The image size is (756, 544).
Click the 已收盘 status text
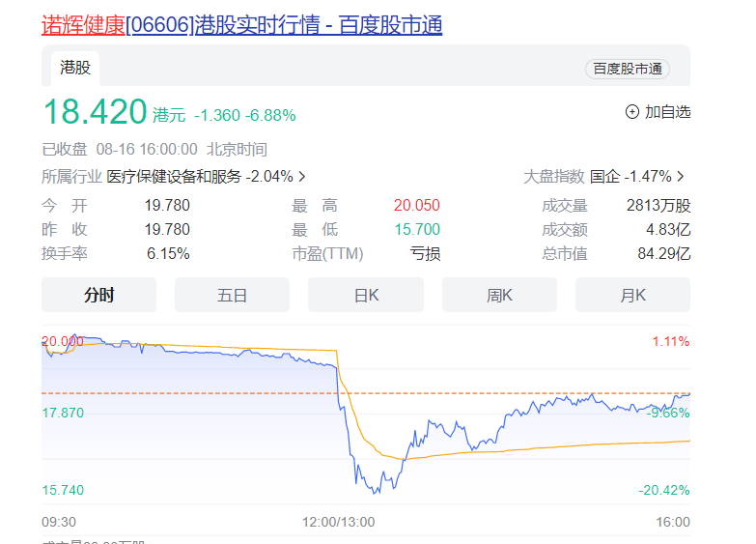pos(65,150)
